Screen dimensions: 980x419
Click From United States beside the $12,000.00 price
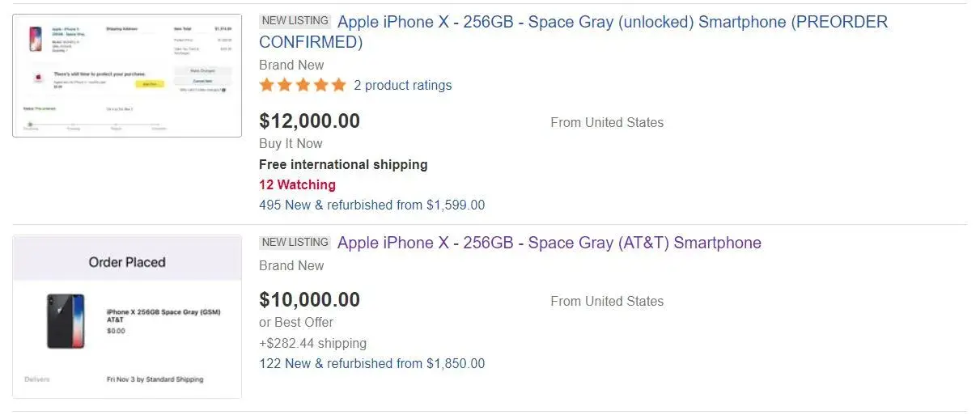(x=606, y=122)
